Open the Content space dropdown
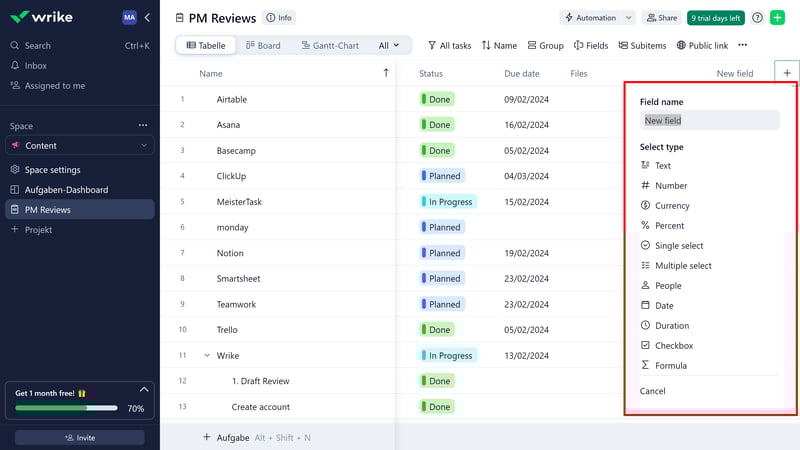800x450 pixels. tap(80, 145)
